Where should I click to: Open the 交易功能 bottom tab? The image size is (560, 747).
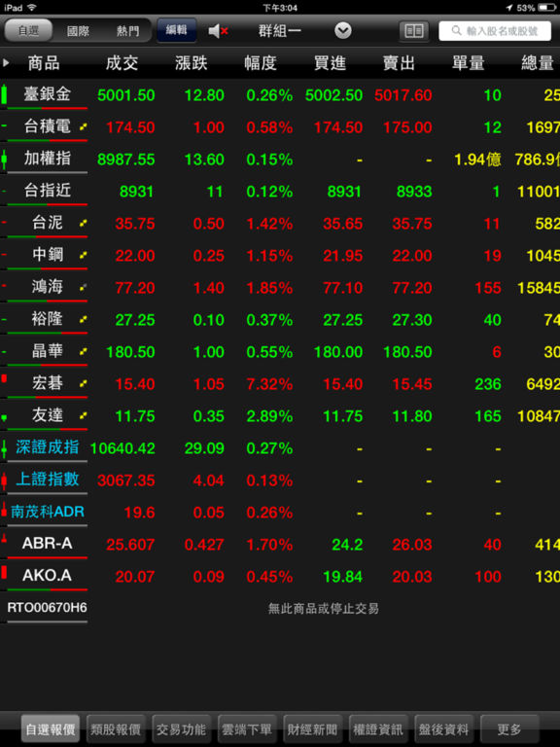tap(182, 729)
